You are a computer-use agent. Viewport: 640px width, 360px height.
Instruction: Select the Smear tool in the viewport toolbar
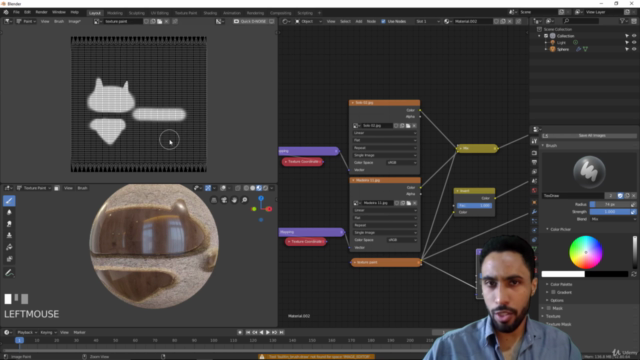coord(9,224)
